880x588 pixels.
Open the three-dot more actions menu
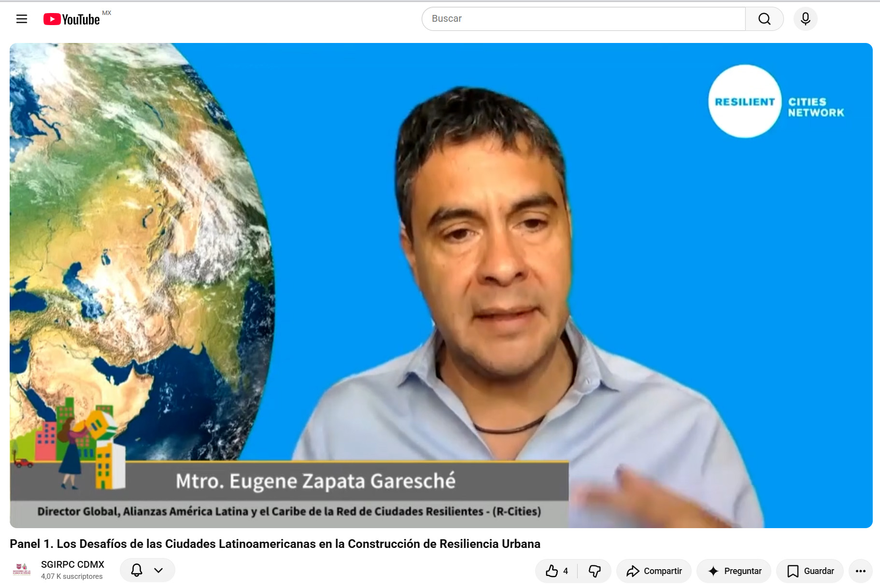click(861, 571)
